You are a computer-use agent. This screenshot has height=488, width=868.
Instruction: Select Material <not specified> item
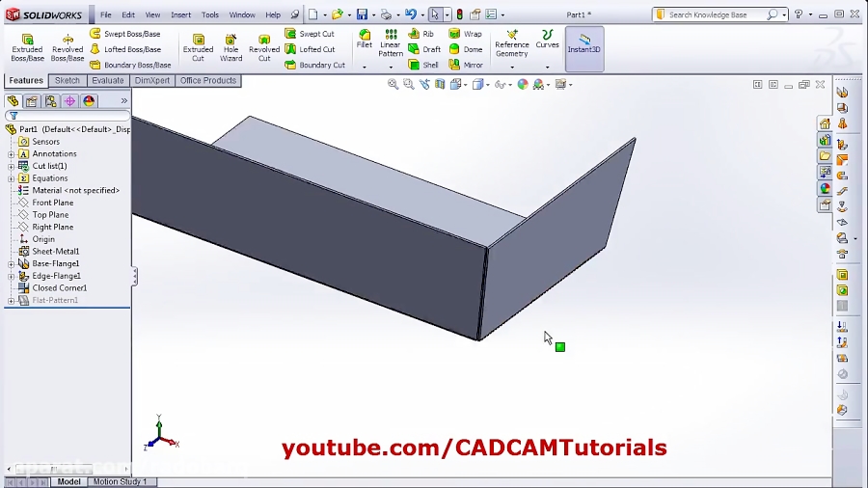76,191
